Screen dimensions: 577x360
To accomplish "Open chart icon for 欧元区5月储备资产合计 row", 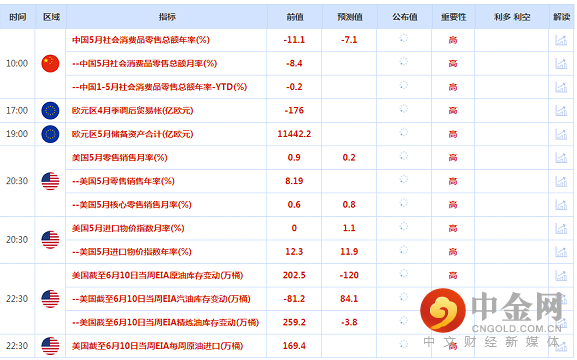I will pos(561,134).
